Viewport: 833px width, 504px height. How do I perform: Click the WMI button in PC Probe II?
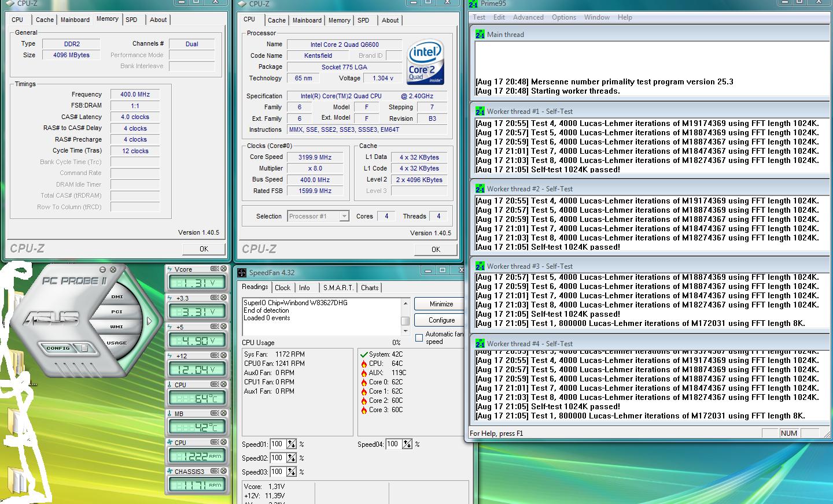(x=117, y=327)
